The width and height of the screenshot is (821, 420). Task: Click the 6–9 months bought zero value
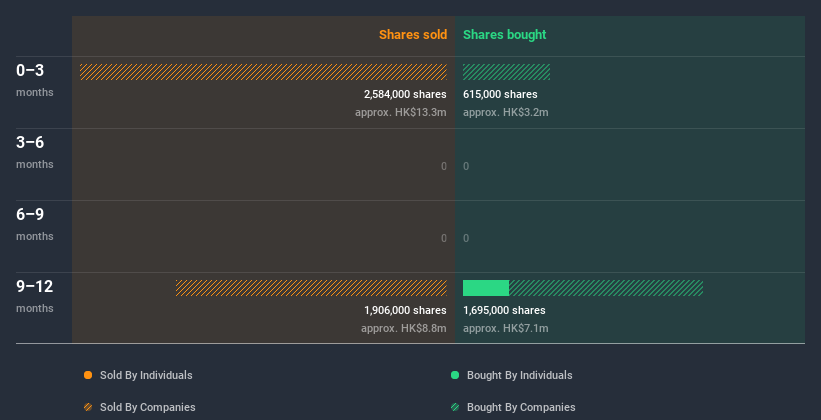pyautogui.click(x=466, y=238)
